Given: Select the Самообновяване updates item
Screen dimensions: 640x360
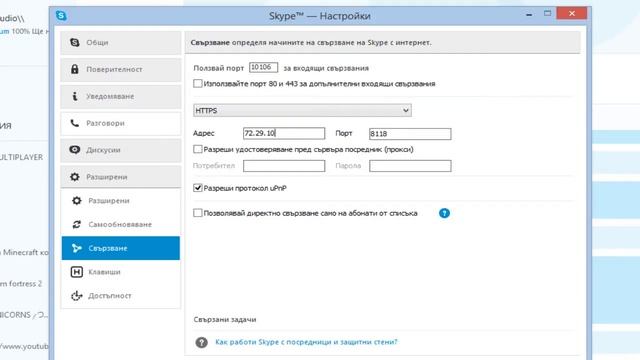Looking at the screenshot, I should click(121, 224).
